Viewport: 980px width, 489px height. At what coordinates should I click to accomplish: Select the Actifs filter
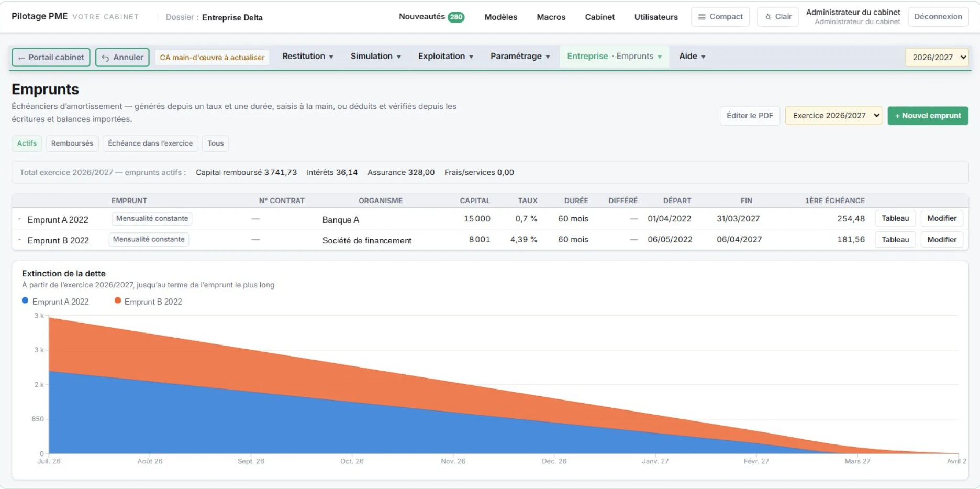pyautogui.click(x=27, y=143)
